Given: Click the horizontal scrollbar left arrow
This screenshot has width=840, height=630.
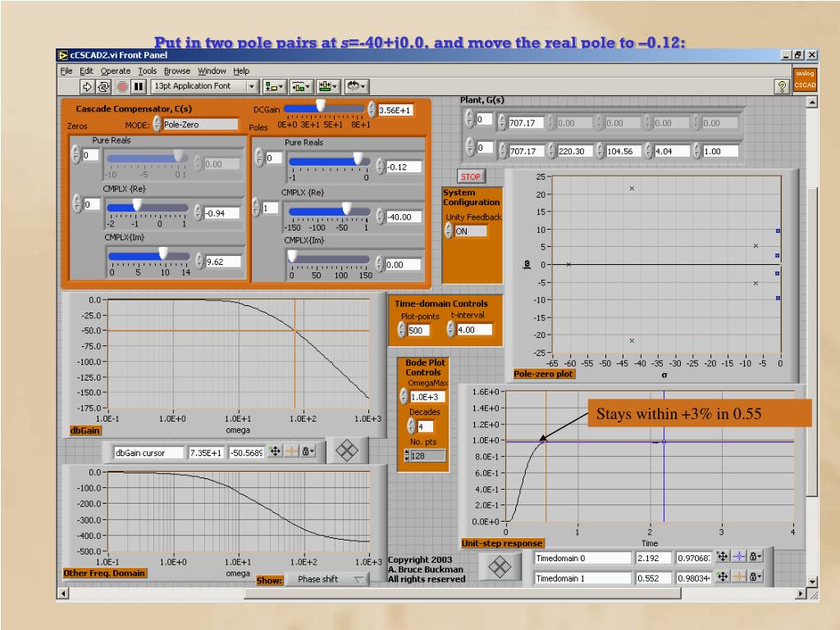Looking at the screenshot, I should (62, 594).
